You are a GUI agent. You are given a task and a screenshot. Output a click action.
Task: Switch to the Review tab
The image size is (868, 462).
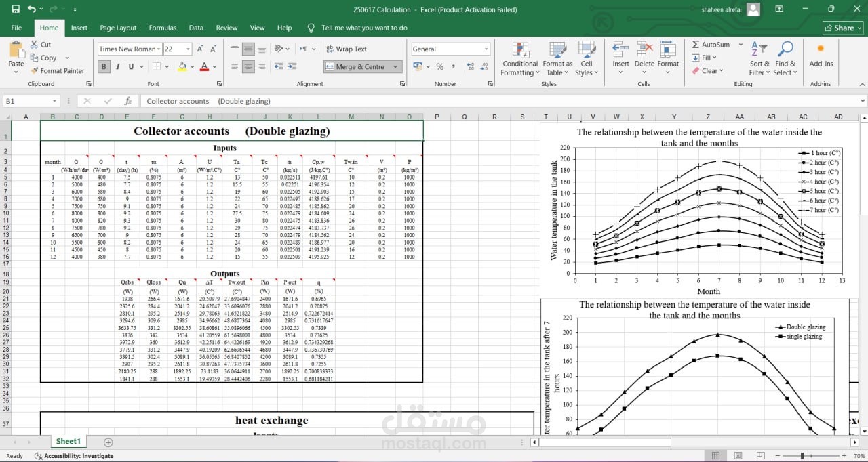226,28
